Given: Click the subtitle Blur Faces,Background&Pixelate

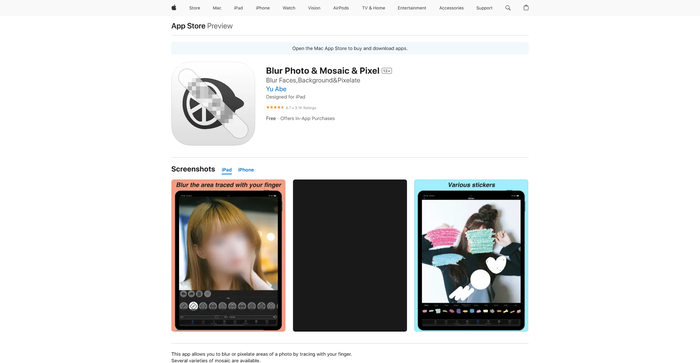Looking at the screenshot, I should (x=313, y=80).
